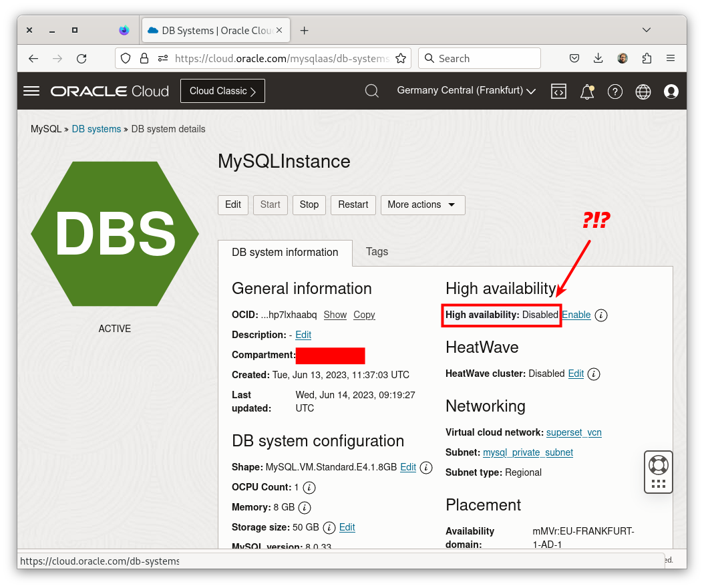Go back using the browser back arrow
Viewport: 704px width, 588px height.
(33, 58)
